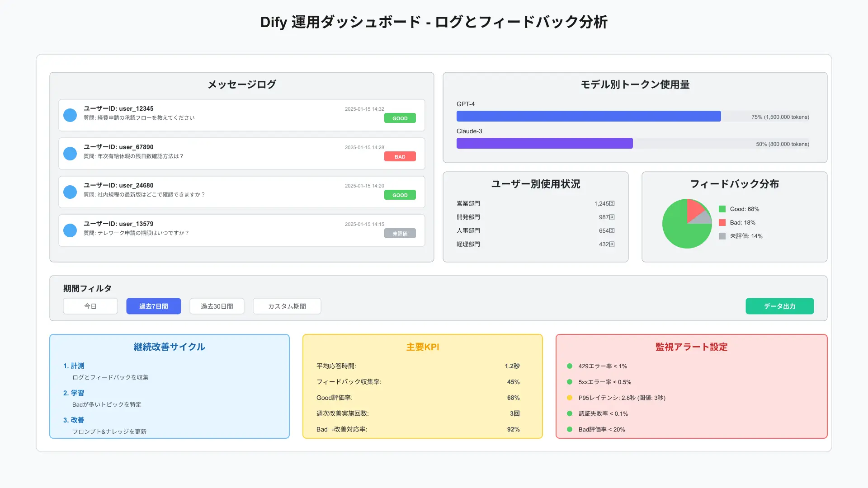The height and width of the screenshot is (488, 868).
Task: Click the red Bad legend swatch
Action: click(722, 223)
